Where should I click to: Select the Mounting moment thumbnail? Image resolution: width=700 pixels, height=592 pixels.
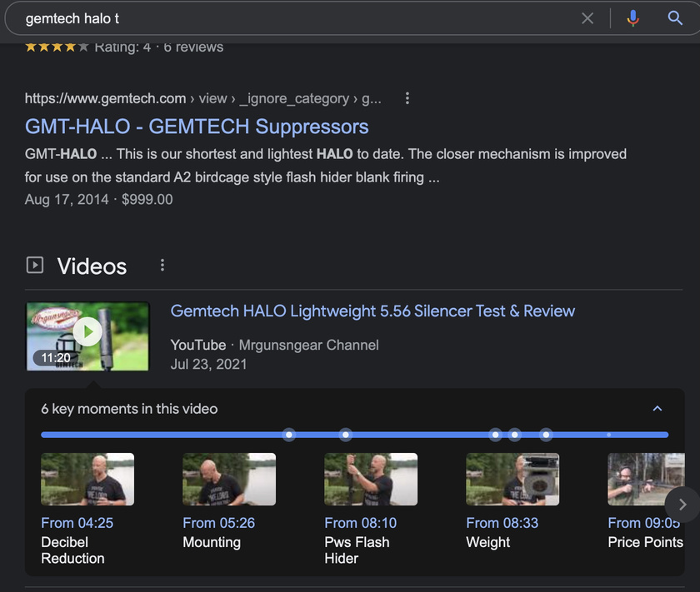[x=229, y=479]
